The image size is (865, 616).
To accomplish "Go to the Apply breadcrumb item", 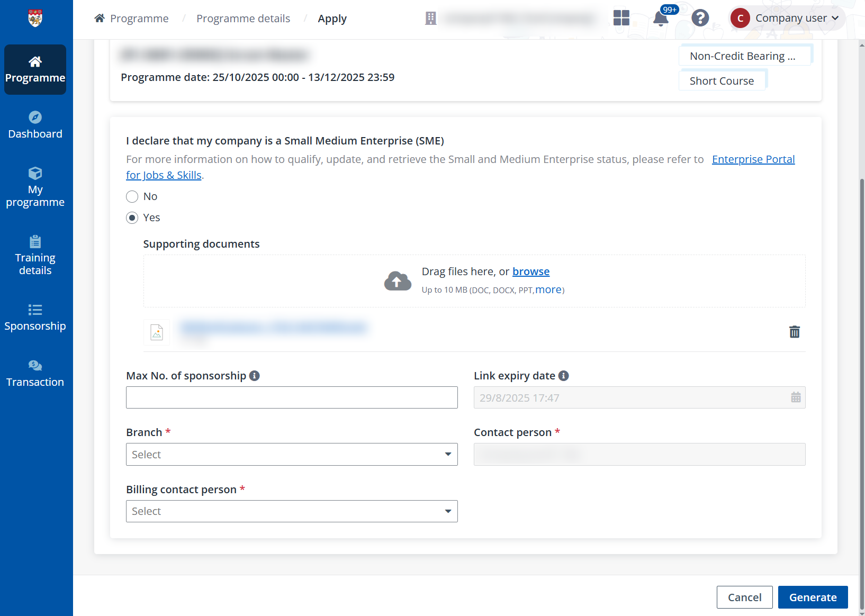I will tap(332, 18).
